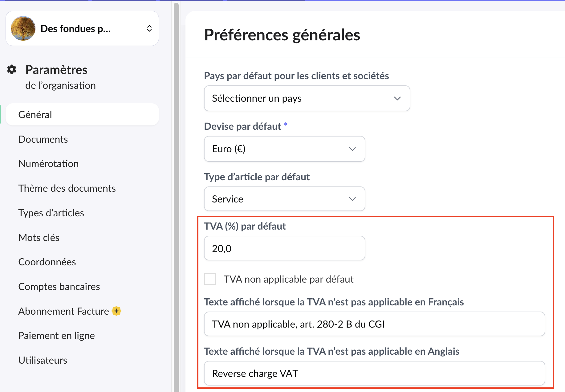565x392 pixels.
Task: Enable TVA non applicable par défaut checkbox
Action: point(210,279)
